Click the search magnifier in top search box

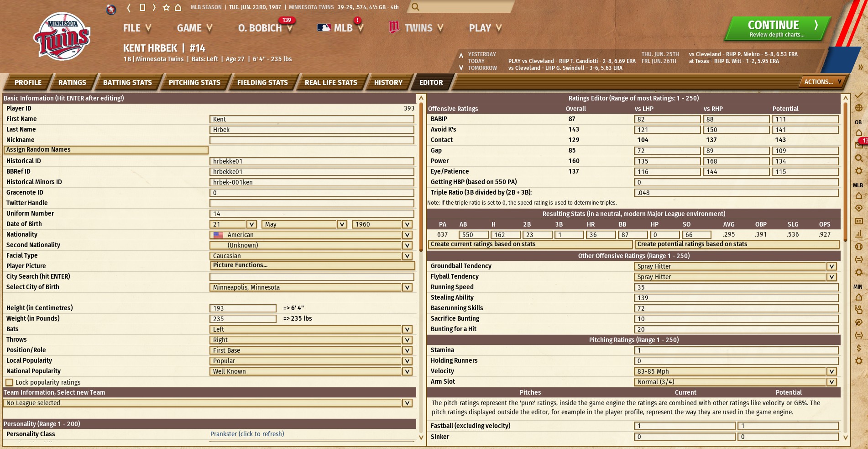coord(415,7)
